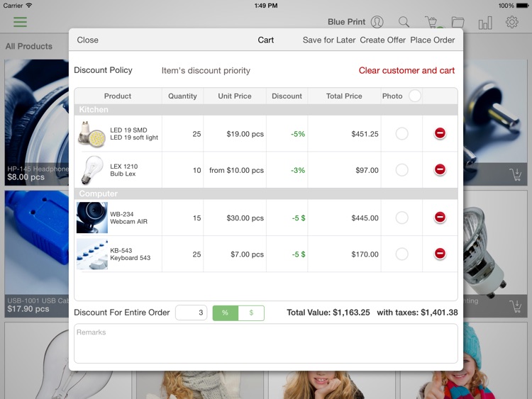Viewport: 532px width, 399px height.
Task: Click the Product column header
Action: (x=117, y=96)
